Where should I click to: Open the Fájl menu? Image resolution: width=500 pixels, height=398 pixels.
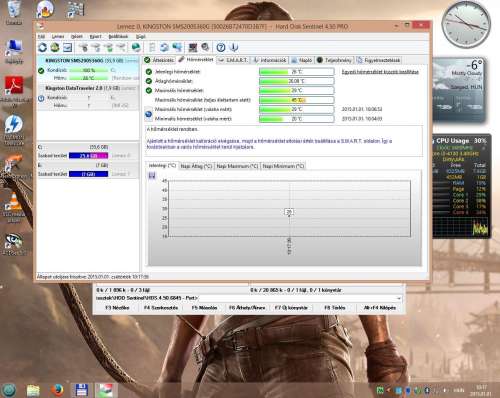(41, 36)
